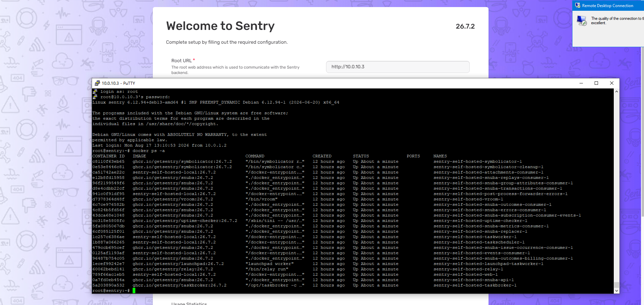Minimize the PuTTY window
Image resolution: width=644 pixels, height=305 pixels.
[x=581, y=83]
